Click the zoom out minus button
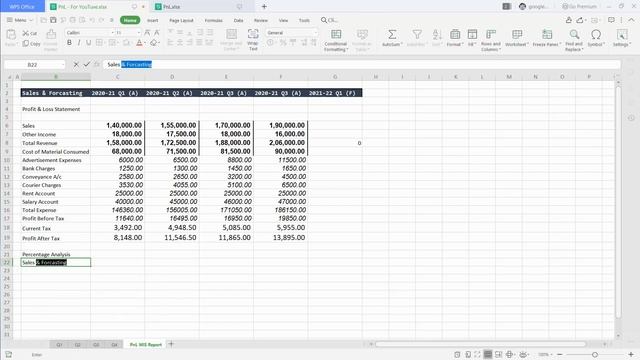 [560, 355]
